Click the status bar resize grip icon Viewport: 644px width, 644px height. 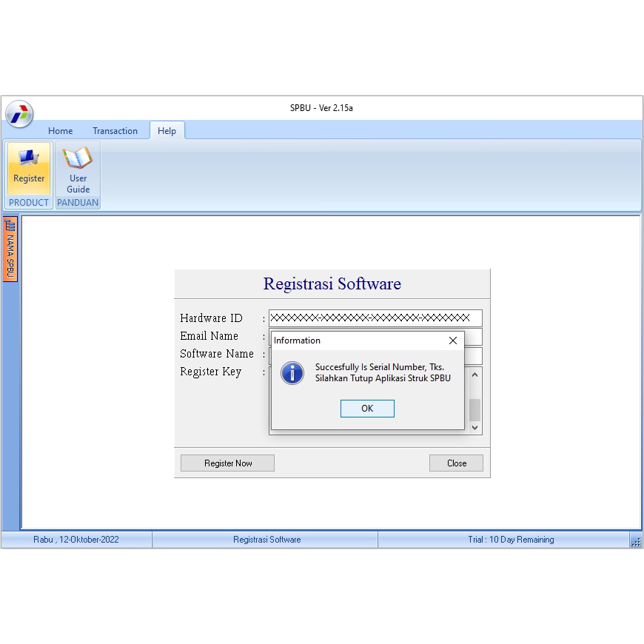pyautogui.click(x=636, y=543)
